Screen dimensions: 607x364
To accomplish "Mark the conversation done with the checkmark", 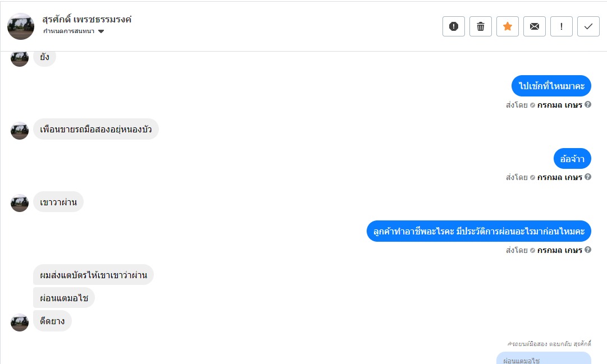I will (588, 26).
